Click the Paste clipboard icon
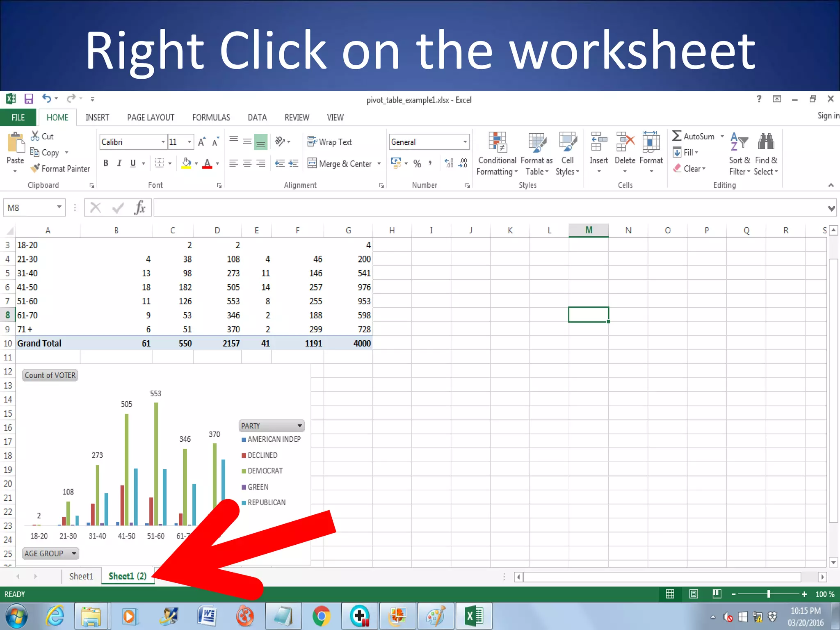Viewport: 840px width, 630px height. pos(16,143)
